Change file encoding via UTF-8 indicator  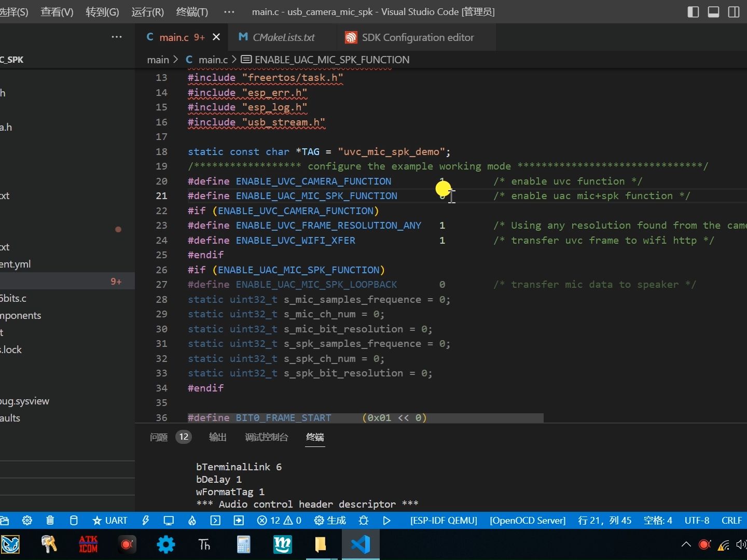tap(697, 520)
